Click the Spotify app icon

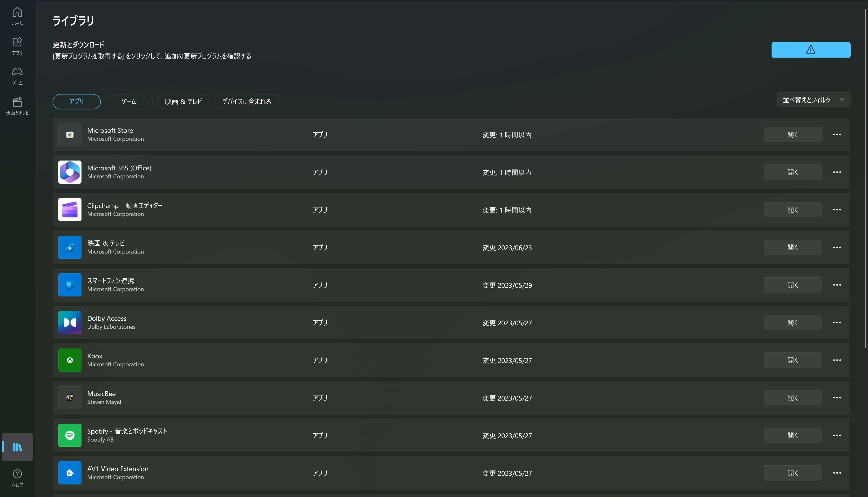(70, 435)
